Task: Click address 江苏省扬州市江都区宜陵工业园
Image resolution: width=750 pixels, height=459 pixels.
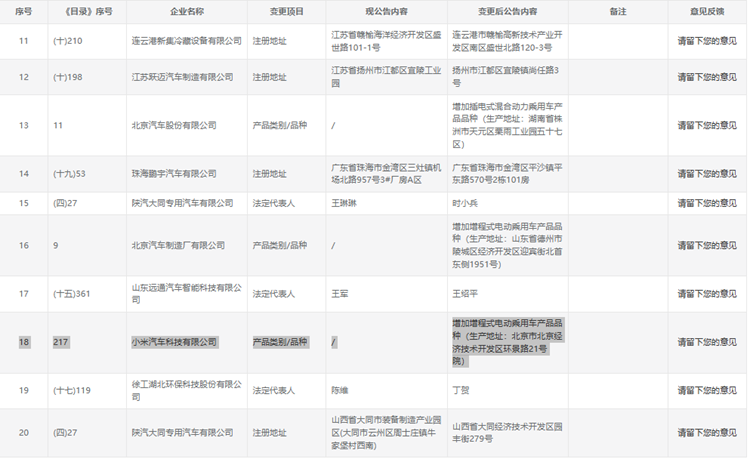Action: click(x=386, y=77)
